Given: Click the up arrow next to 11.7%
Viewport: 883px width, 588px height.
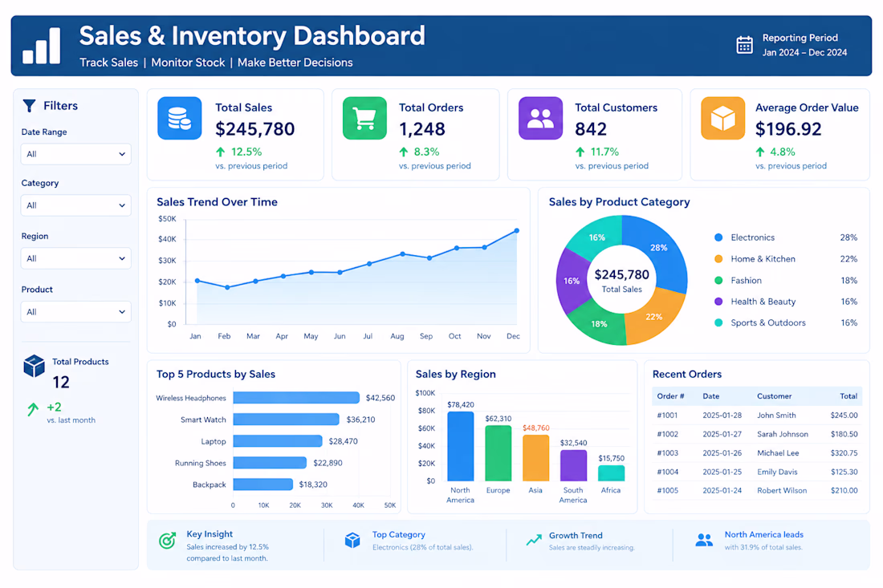Looking at the screenshot, I should pyautogui.click(x=580, y=152).
